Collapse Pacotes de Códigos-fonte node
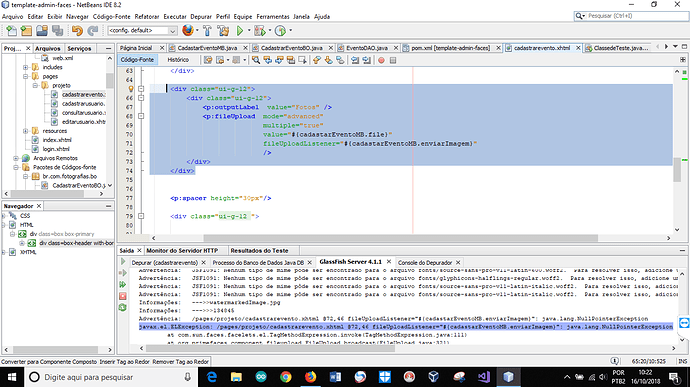Viewport: 690px width, 387px height. click(16, 167)
